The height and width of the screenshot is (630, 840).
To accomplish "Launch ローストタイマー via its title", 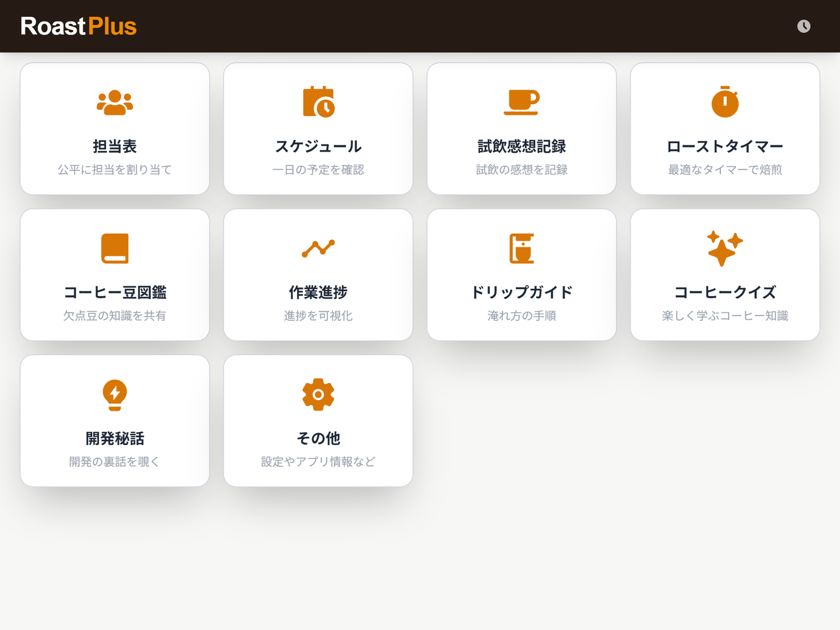I will [725, 146].
